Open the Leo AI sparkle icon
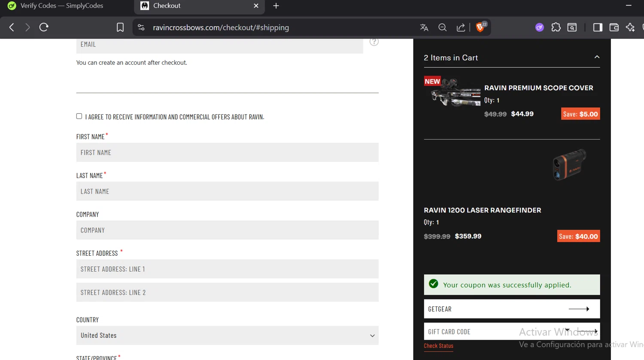The height and width of the screenshot is (360, 644). (x=630, y=27)
